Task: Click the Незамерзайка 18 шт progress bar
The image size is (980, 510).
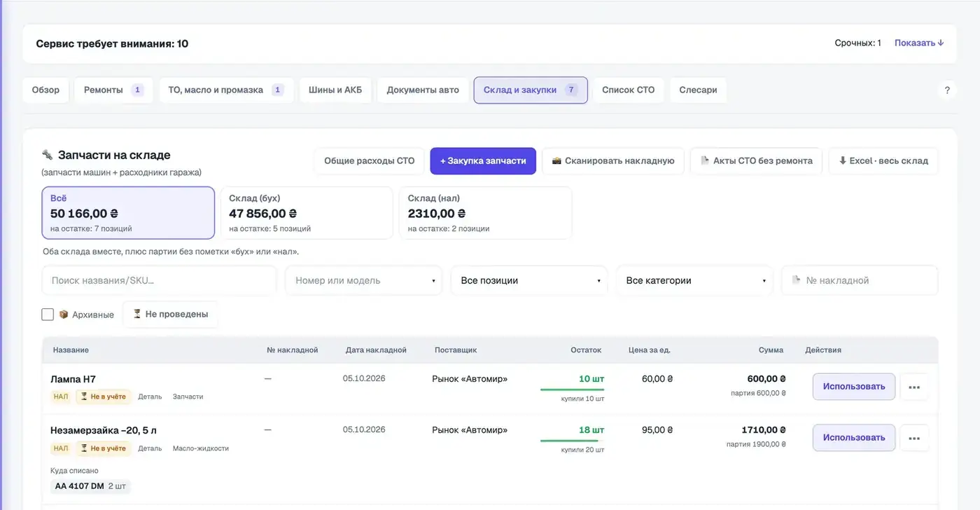Action: pos(572,441)
